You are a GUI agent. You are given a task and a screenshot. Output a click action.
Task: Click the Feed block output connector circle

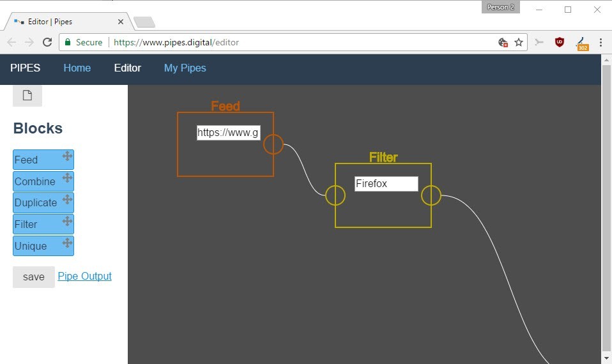pos(273,144)
